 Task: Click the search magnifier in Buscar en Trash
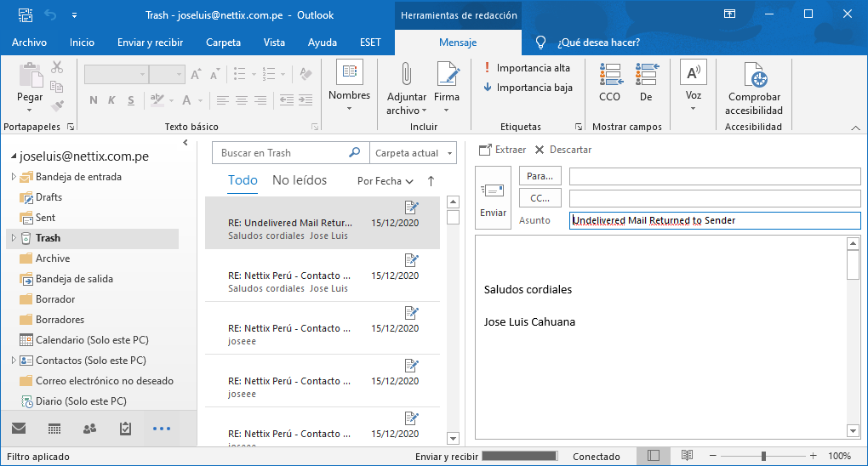pyautogui.click(x=355, y=152)
